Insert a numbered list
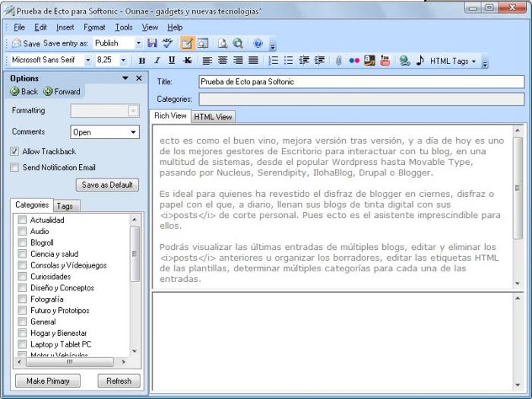 [273, 61]
